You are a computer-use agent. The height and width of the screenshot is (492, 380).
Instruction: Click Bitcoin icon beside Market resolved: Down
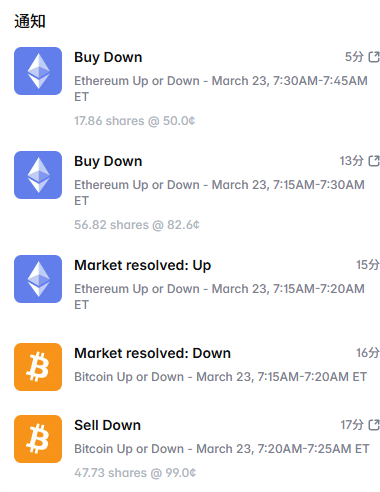(x=38, y=367)
